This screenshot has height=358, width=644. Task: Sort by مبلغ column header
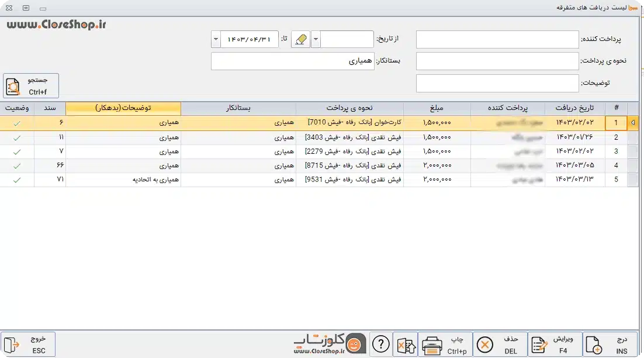[437, 108]
